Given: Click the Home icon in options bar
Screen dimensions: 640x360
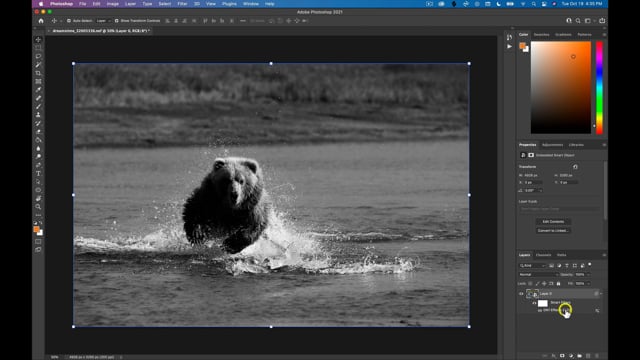Looking at the screenshot, I should 41,20.
